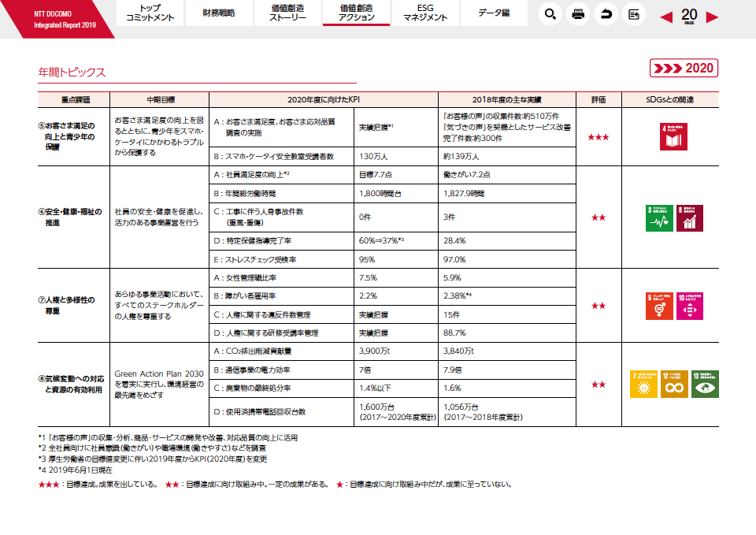Click the 2018年度の主な実績 column header
The width and height of the screenshot is (756, 535).
coord(506,100)
